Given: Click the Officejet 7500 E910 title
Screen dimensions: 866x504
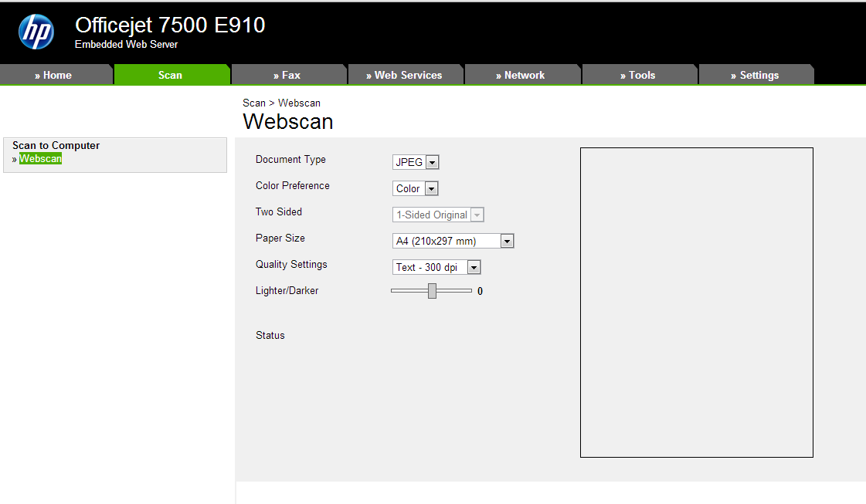Looking at the screenshot, I should 170,25.
